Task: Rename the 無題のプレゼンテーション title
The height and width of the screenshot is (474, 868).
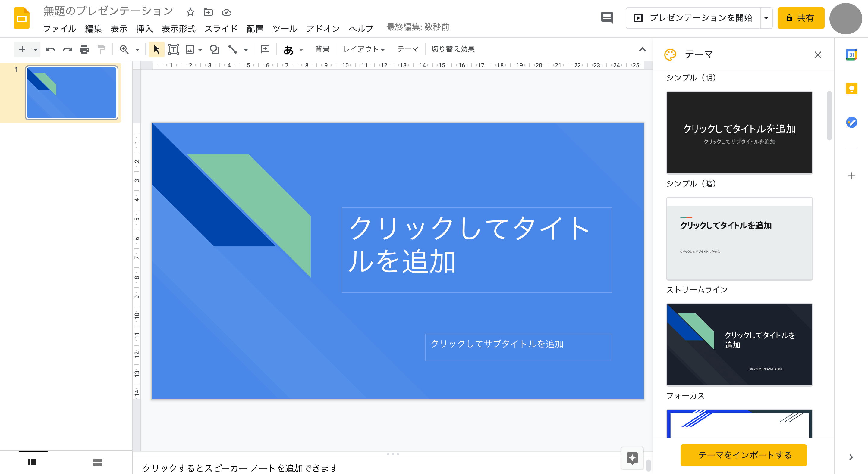Action: 108,11
